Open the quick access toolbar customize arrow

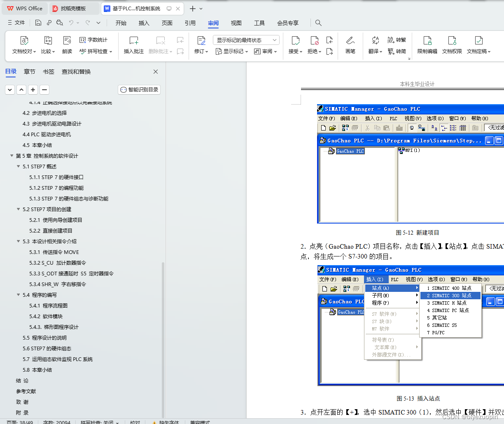pyautogui.click(x=98, y=23)
